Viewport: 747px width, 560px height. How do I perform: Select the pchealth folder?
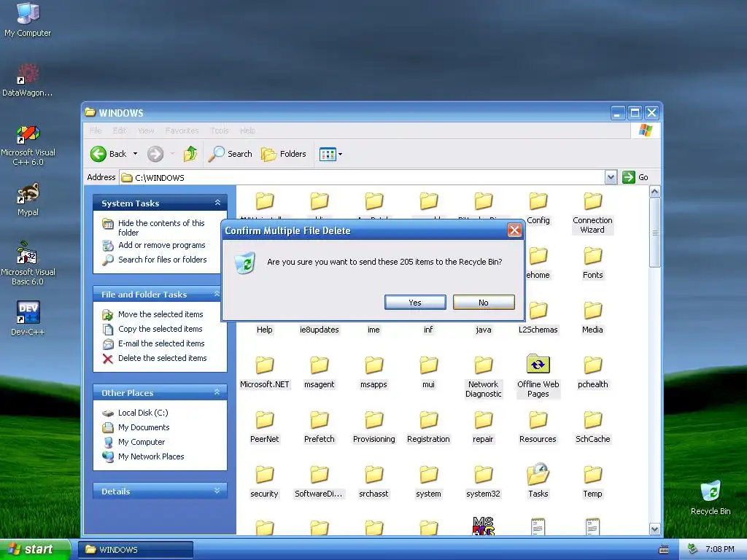[592, 373]
